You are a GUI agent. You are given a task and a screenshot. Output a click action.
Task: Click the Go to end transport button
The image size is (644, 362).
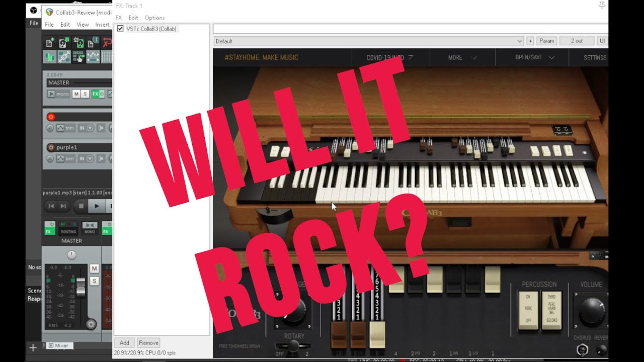coord(63,206)
